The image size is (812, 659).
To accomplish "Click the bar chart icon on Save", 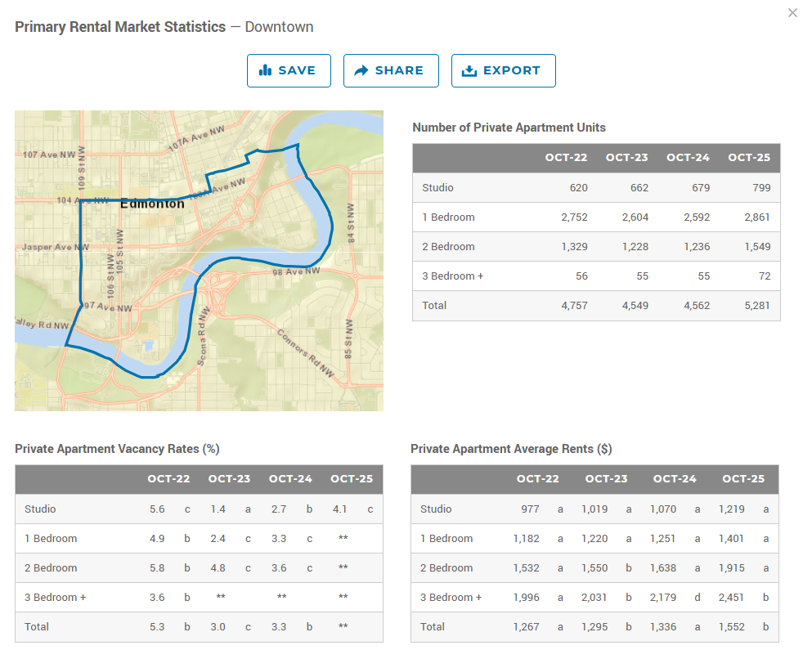I will [265, 70].
